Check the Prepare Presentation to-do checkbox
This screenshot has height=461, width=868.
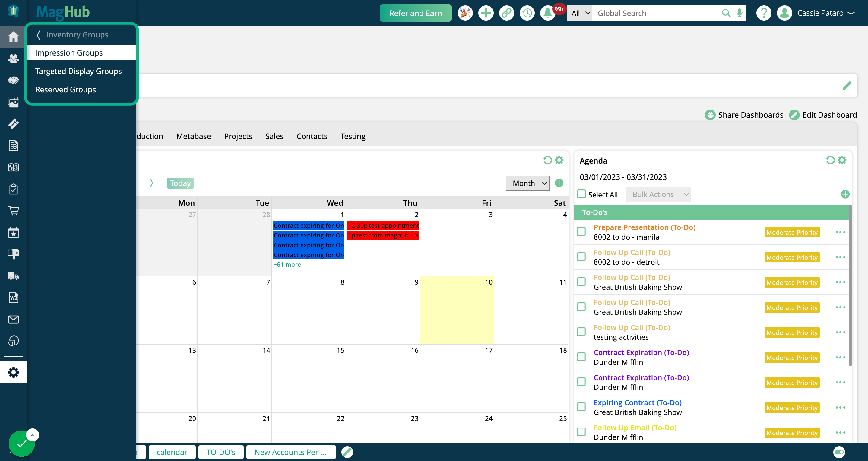(581, 232)
